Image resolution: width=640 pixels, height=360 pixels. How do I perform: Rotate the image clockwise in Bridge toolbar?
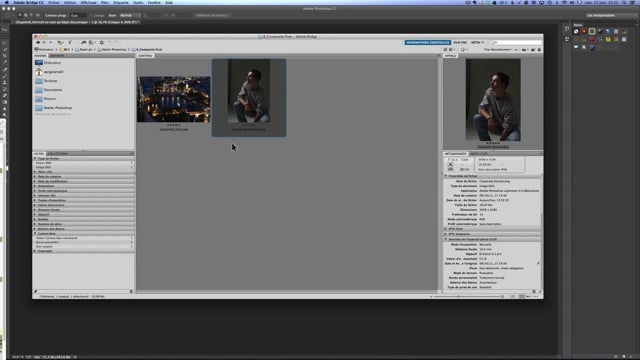(x=116, y=42)
